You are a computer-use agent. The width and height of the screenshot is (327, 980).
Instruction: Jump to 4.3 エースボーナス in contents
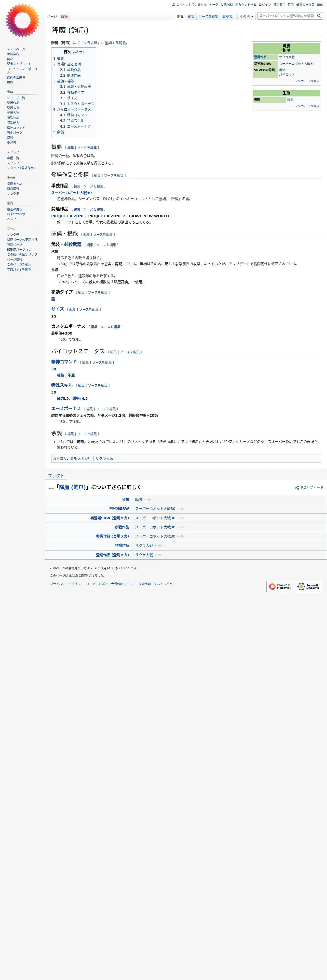coord(75,127)
